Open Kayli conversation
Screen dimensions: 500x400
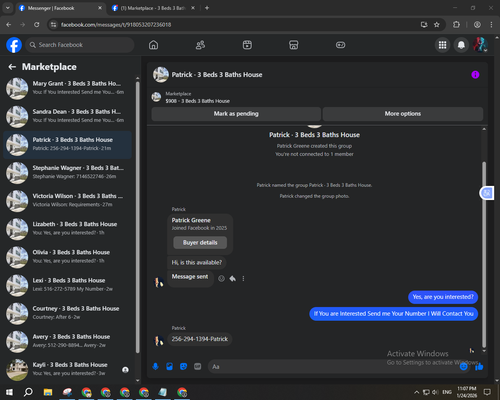(x=67, y=370)
